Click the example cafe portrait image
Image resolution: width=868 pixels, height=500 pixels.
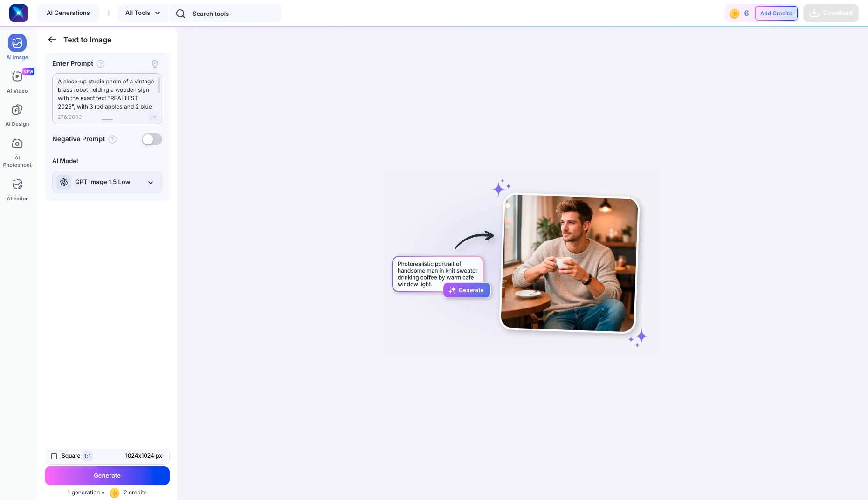pos(569,263)
